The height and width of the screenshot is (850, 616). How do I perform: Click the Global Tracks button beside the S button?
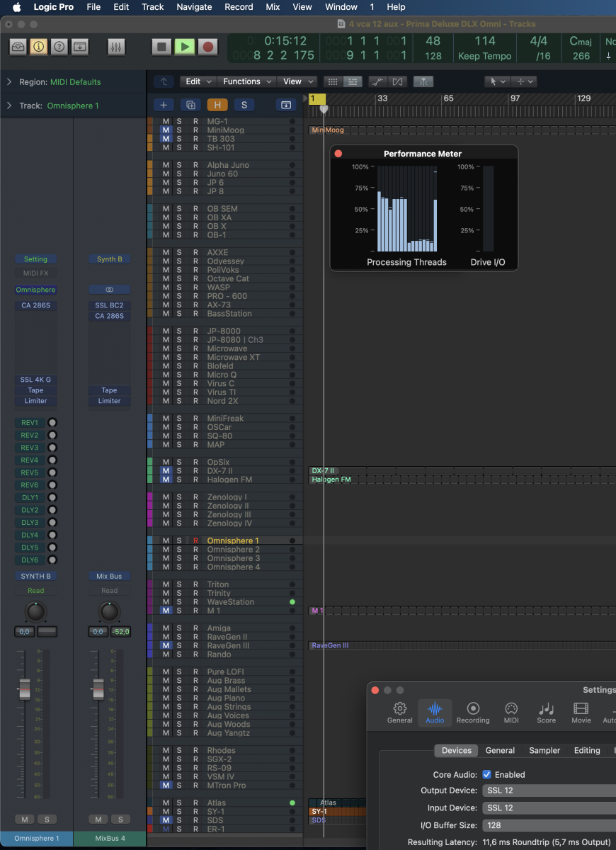click(x=286, y=105)
